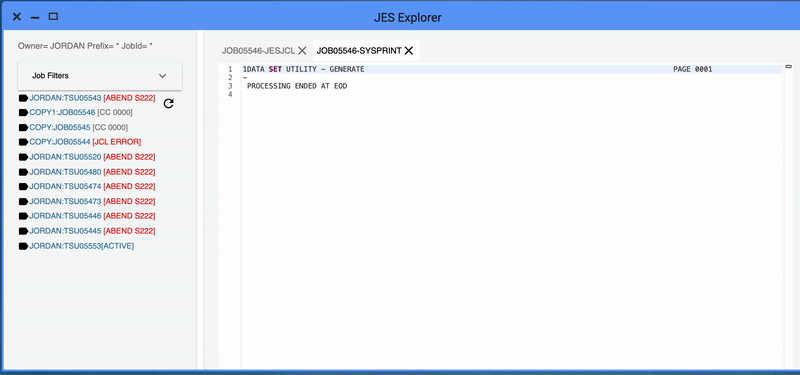Click folder icon of JORDAN:TSU05445 job

[23, 231]
